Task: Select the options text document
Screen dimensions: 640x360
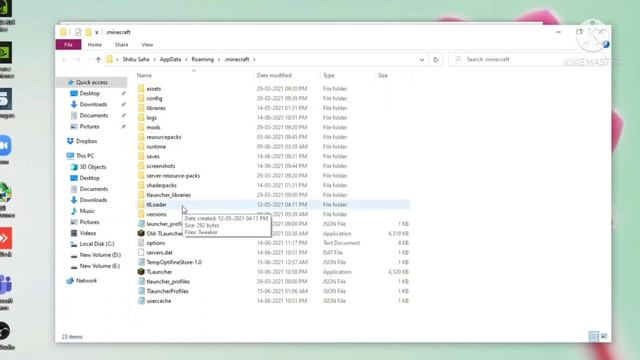Action: click(156, 243)
